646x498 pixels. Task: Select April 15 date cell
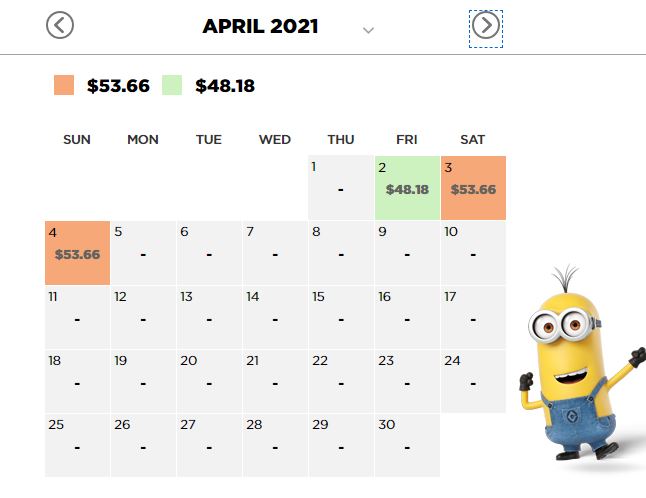point(341,317)
